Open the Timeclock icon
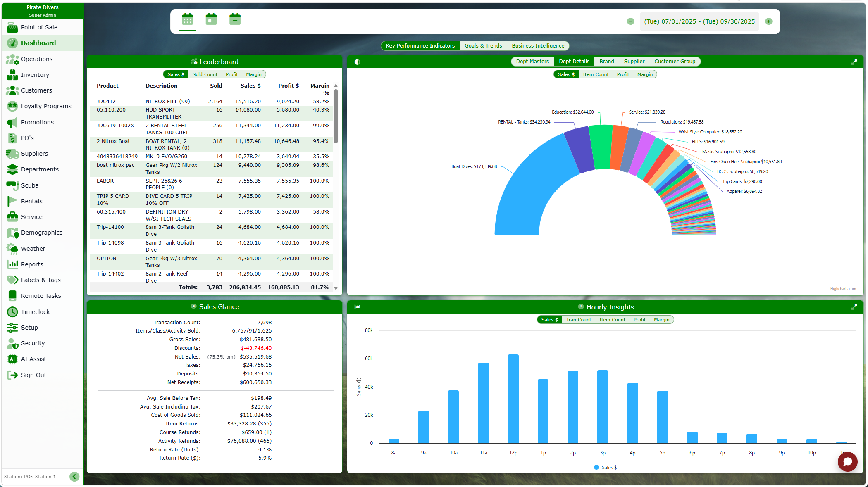868x487 pixels. [12, 312]
